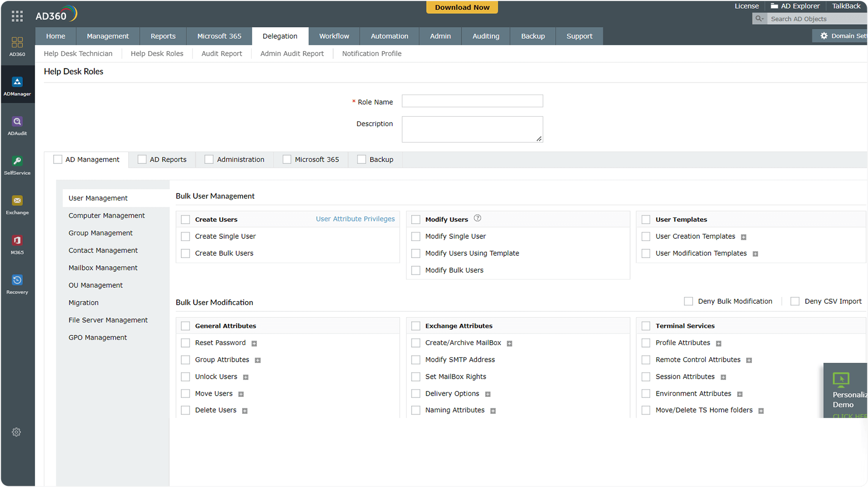Click the app launcher grid icon

[17, 16]
